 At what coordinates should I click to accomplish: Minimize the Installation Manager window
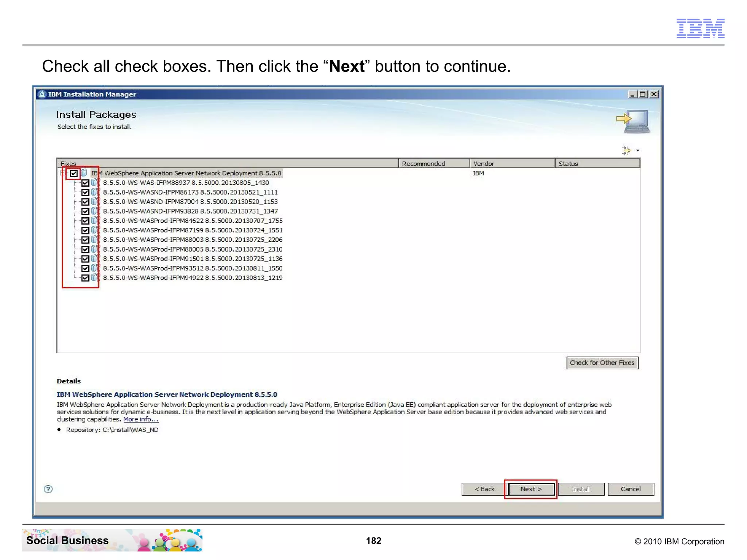tap(632, 94)
